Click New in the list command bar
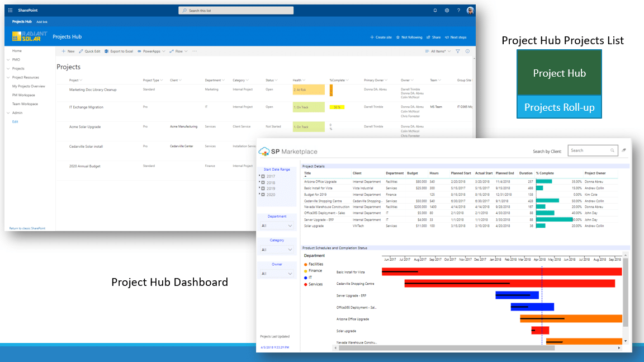Image resolution: width=644 pixels, height=362 pixels. tap(68, 51)
